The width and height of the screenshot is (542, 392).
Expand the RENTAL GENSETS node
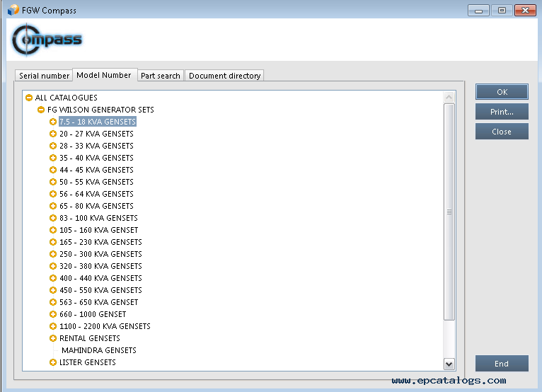pos(53,338)
